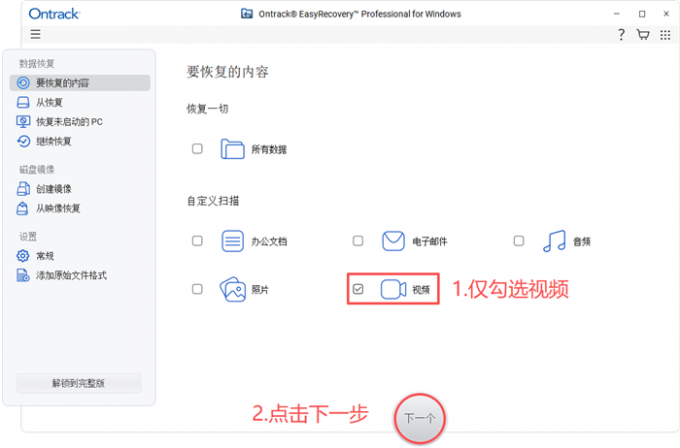680x448 pixels.
Task: Check the 所有数据 checkbox
Action: (x=197, y=149)
